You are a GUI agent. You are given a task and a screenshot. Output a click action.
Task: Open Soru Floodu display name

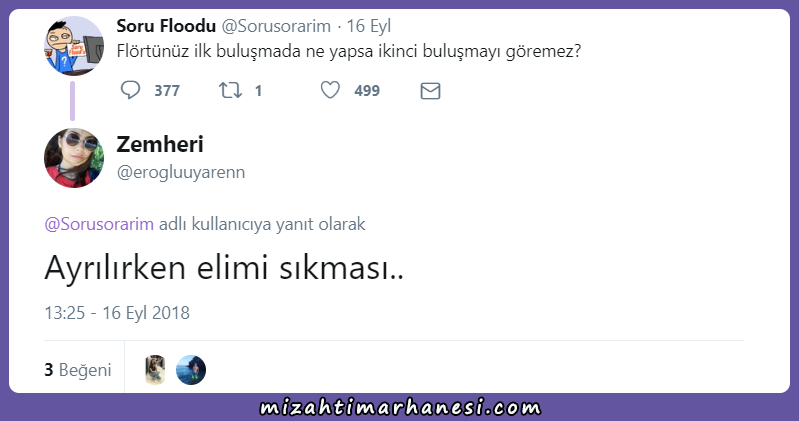pyautogui.click(x=166, y=25)
